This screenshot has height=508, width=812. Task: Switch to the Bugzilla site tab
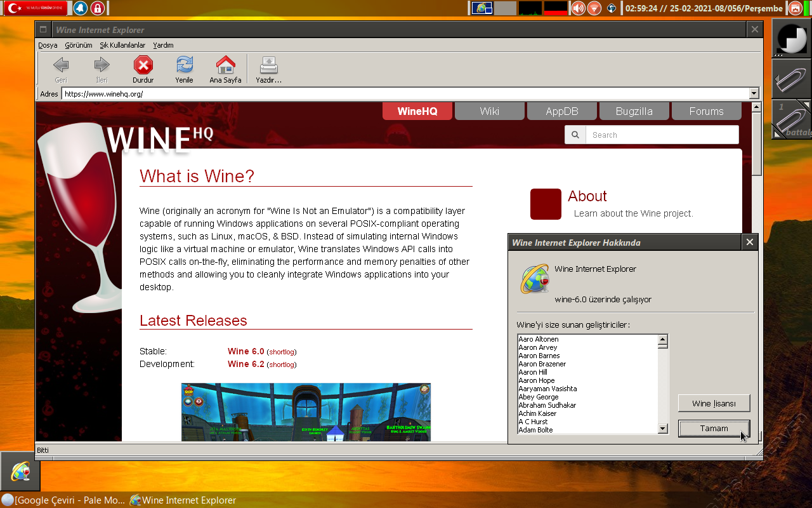[634, 111]
